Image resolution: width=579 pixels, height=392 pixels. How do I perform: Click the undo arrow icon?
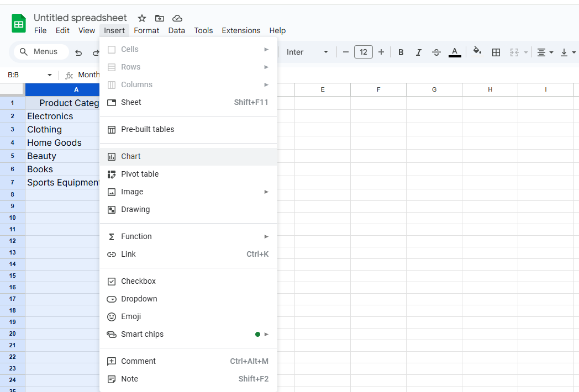pos(78,52)
